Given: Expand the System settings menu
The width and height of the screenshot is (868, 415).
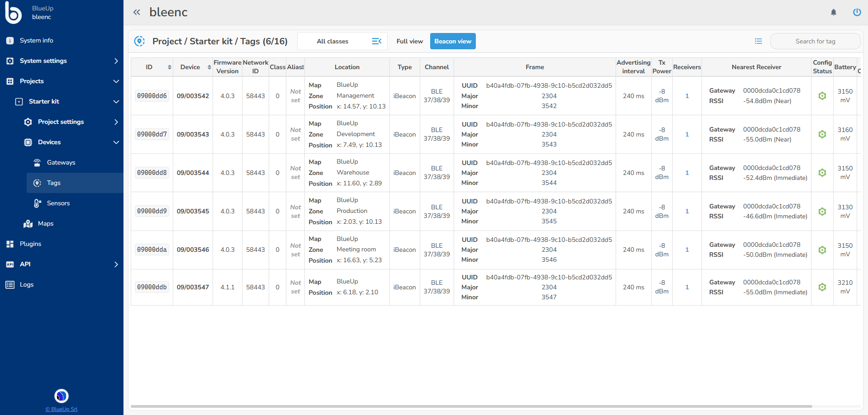Looking at the screenshot, I should point(62,61).
